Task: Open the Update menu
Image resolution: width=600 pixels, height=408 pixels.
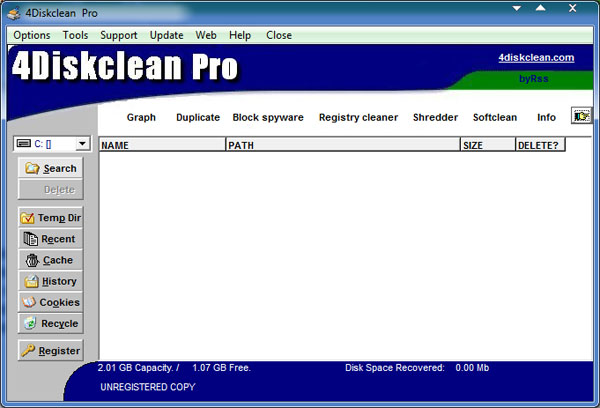Action: [166, 35]
